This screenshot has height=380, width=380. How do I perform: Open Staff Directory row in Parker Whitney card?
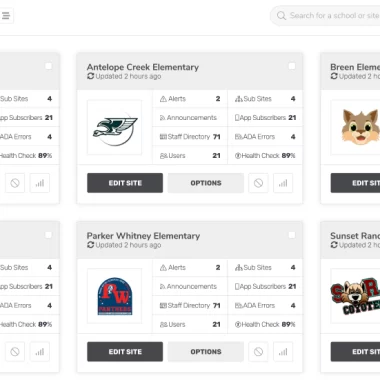(x=190, y=305)
